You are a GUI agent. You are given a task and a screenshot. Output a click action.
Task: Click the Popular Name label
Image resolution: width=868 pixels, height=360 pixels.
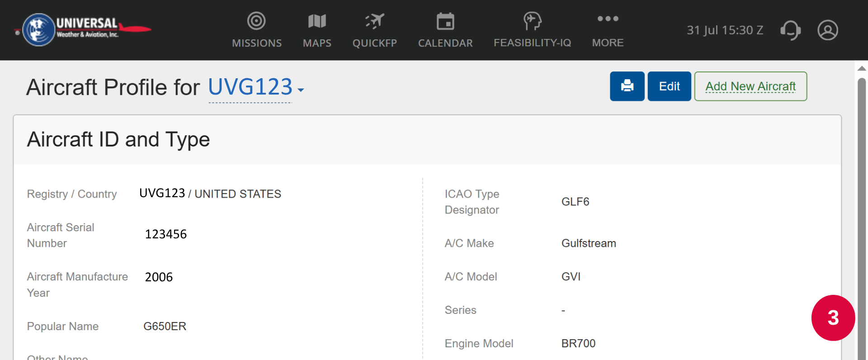(63, 327)
